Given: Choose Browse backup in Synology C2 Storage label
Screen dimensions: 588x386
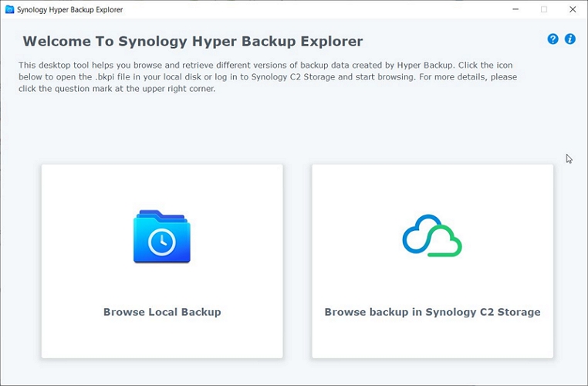Looking at the screenshot, I should tap(432, 312).
